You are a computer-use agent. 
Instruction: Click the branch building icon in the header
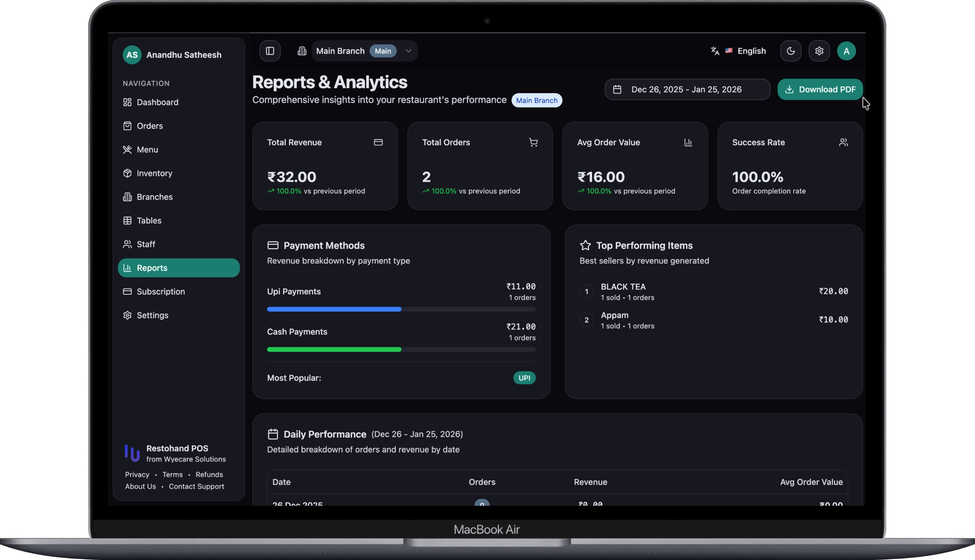pyautogui.click(x=302, y=51)
